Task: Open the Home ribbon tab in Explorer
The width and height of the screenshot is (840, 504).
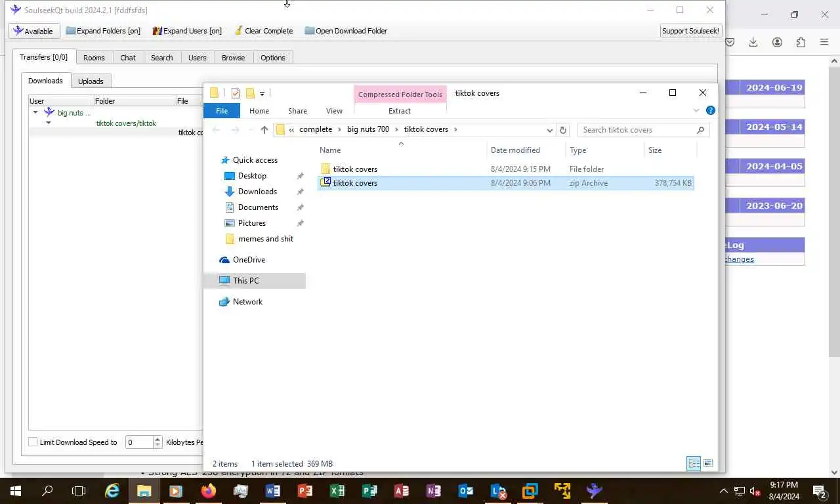Action: point(259,111)
